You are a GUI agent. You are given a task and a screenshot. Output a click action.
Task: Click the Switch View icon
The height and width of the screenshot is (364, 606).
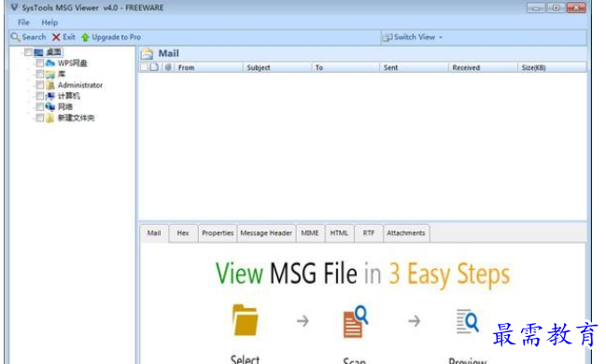[x=387, y=37]
